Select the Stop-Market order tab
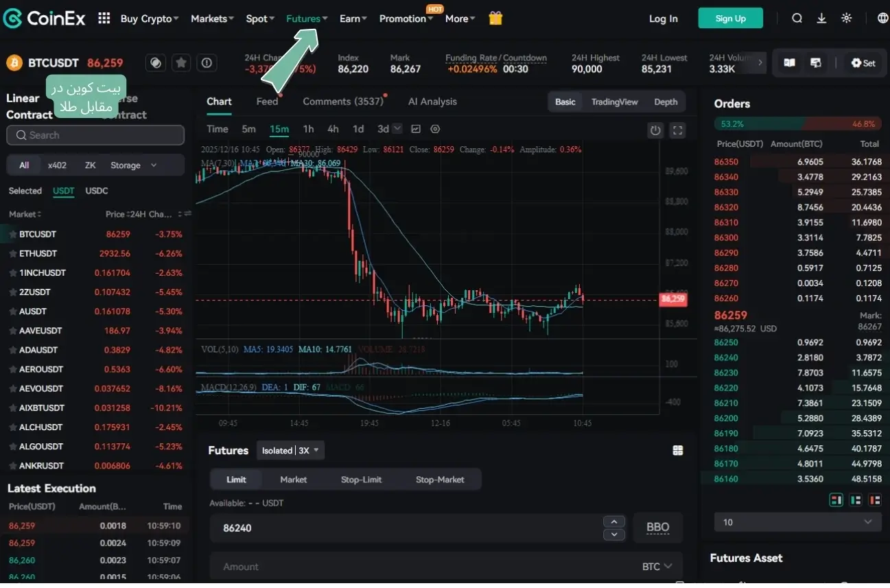This screenshot has height=588, width=890. tap(440, 480)
